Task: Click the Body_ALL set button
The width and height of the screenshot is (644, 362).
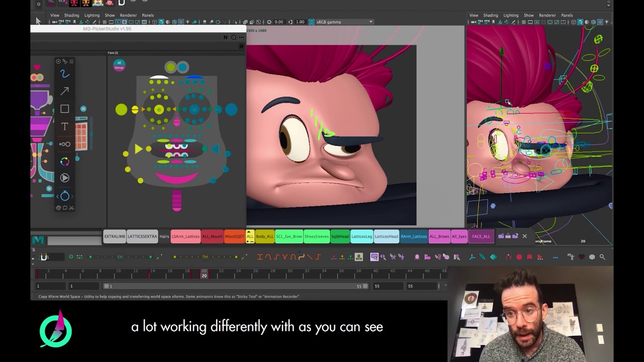Action: pos(265,236)
